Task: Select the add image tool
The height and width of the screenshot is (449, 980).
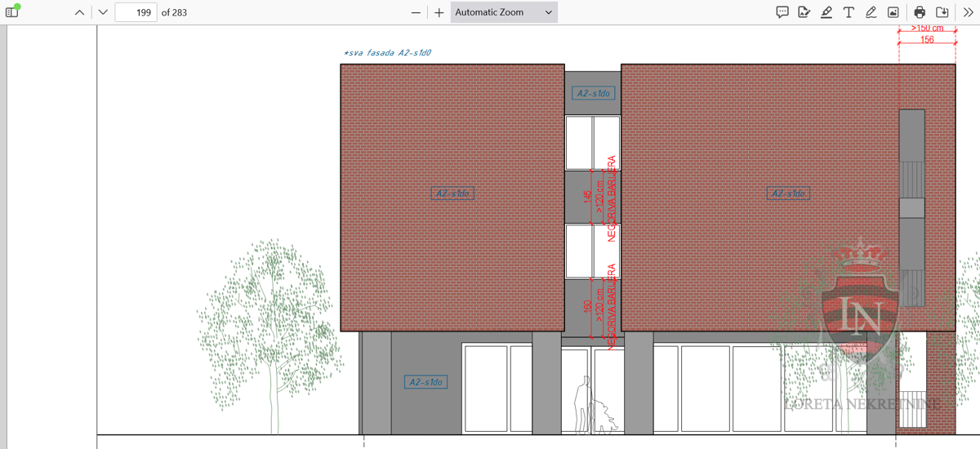Action: click(x=893, y=12)
